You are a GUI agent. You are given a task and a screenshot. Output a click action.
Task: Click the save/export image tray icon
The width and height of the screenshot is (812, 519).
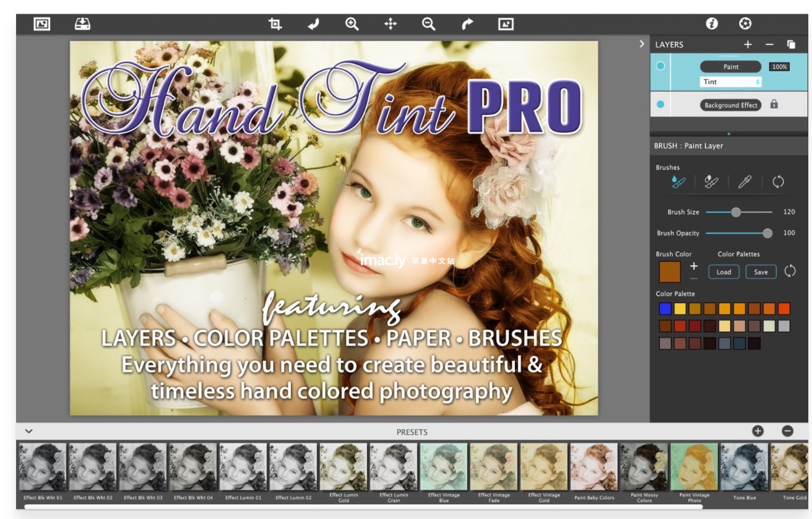(82, 24)
